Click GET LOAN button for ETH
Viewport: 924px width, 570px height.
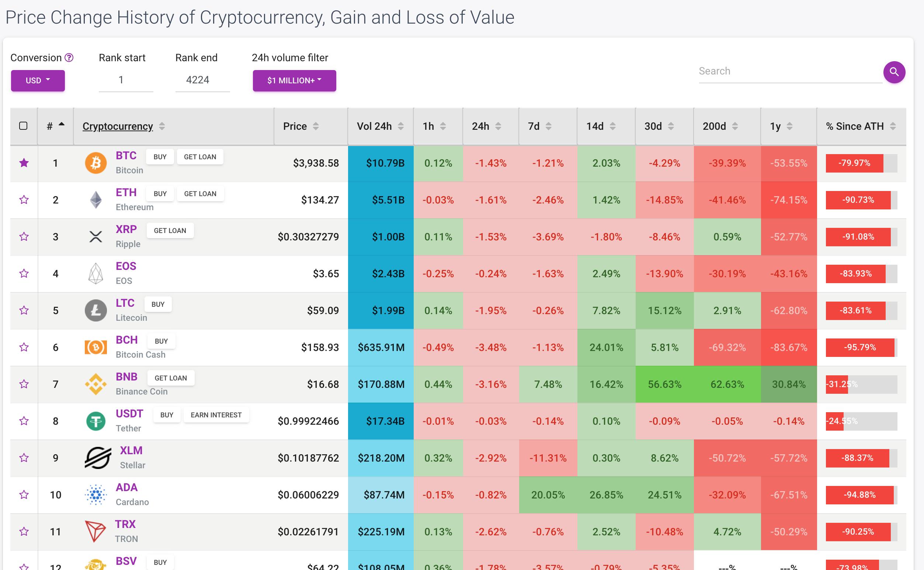click(x=200, y=194)
